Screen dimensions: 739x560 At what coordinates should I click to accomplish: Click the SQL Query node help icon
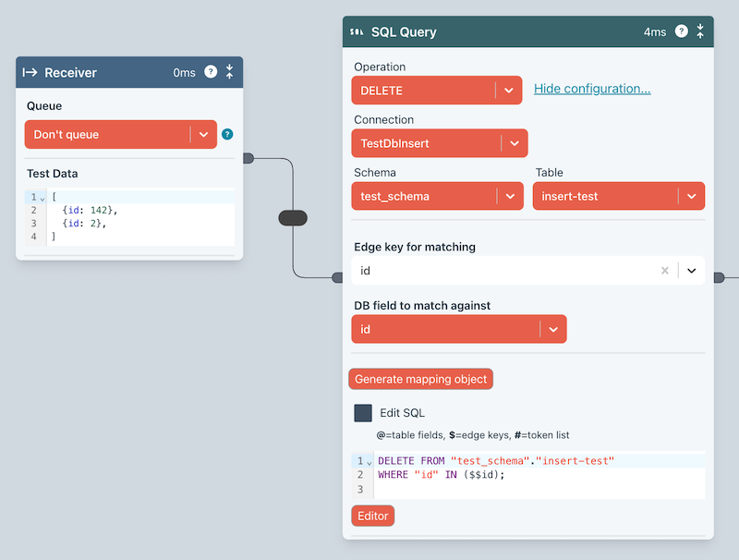682,31
